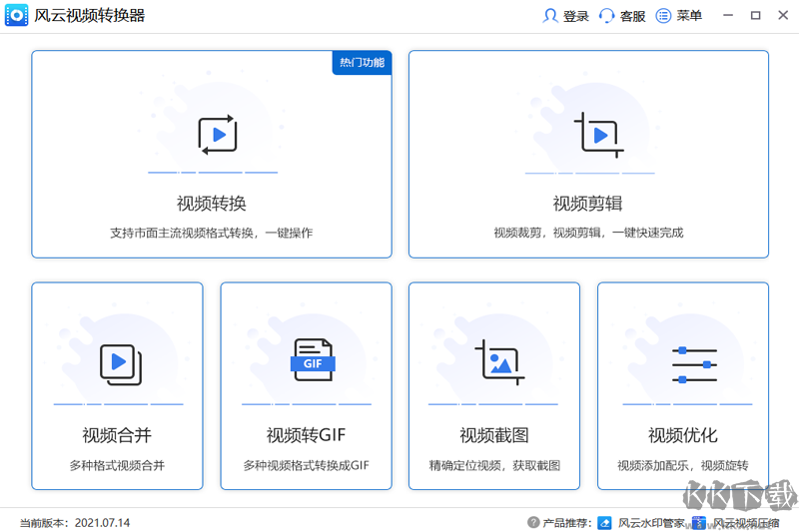Click description 精确定位视频，获取截图

[494, 465]
